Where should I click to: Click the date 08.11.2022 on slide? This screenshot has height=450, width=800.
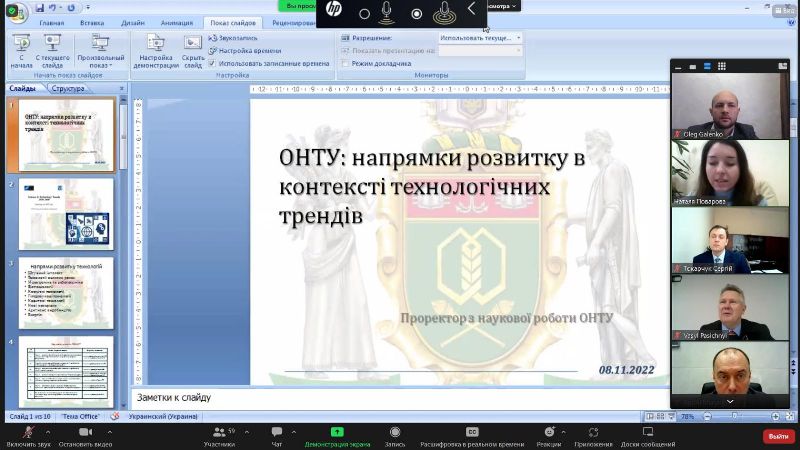pos(627,370)
